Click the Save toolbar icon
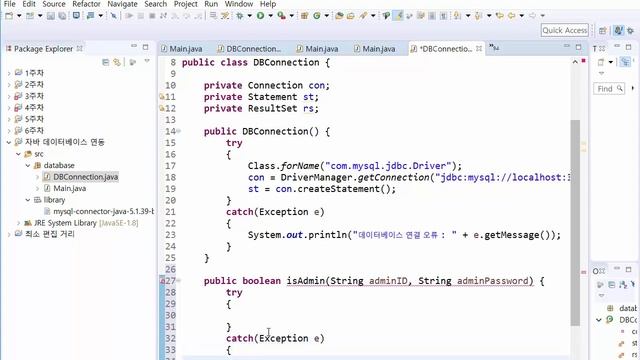This screenshot has width=640, height=360. [51, 16]
